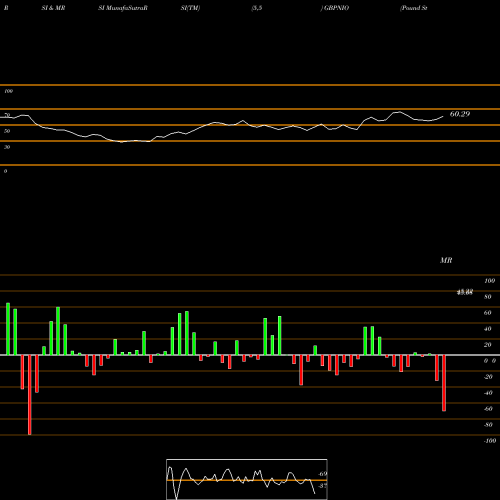Click the RSI axis label 100
This screenshot has height=500, width=500.
tap(8, 91)
